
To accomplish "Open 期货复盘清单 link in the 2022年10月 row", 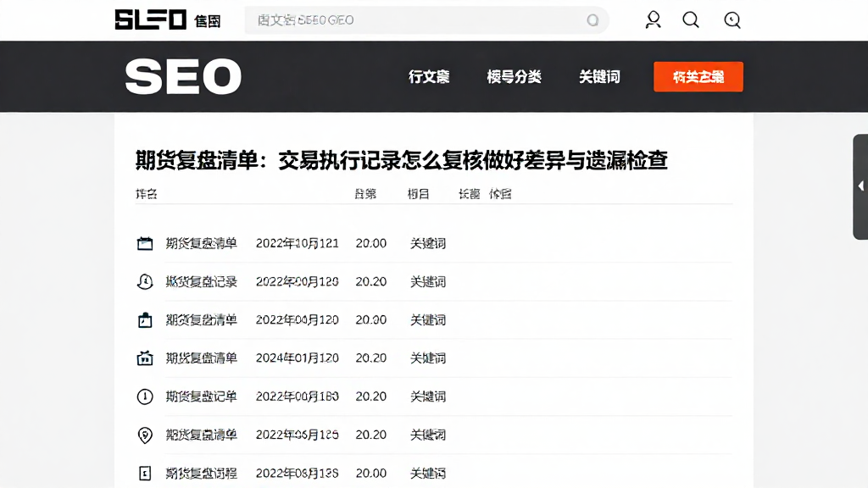I will click(x=202, y=243).
